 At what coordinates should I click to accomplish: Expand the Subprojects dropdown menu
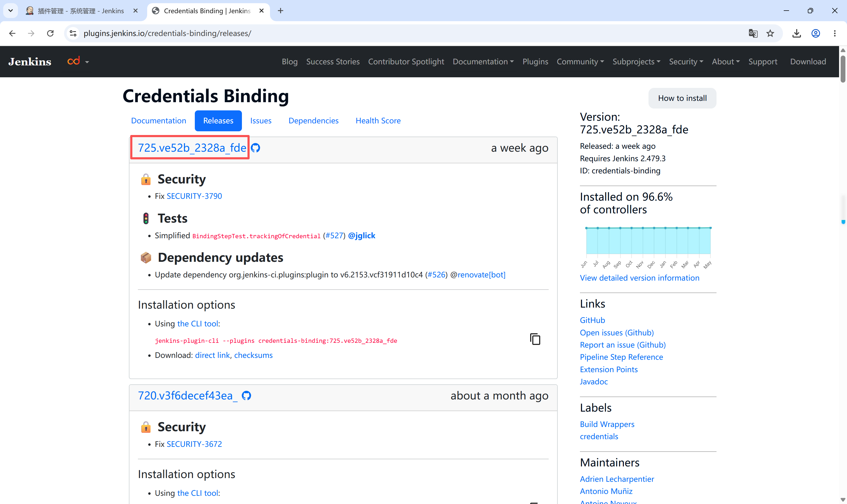(636, 62)
